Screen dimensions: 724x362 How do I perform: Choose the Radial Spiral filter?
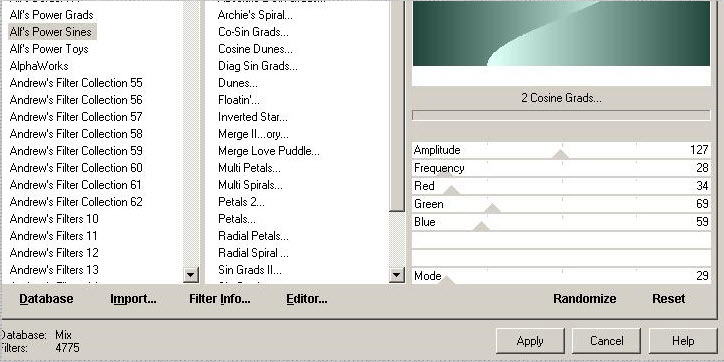pyautogui.click(x=253, y=253)
